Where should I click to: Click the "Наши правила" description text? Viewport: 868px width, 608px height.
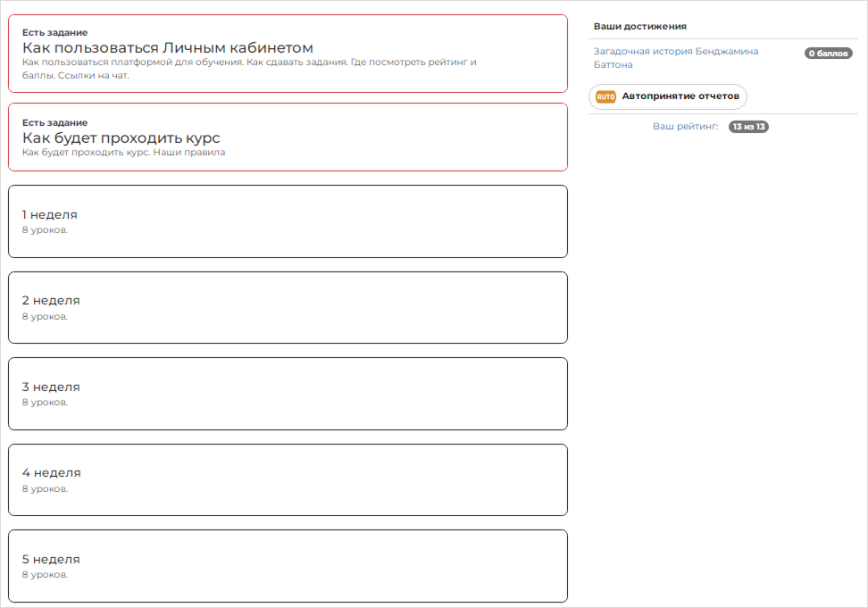pyautogui.click(x=123, y=153)
